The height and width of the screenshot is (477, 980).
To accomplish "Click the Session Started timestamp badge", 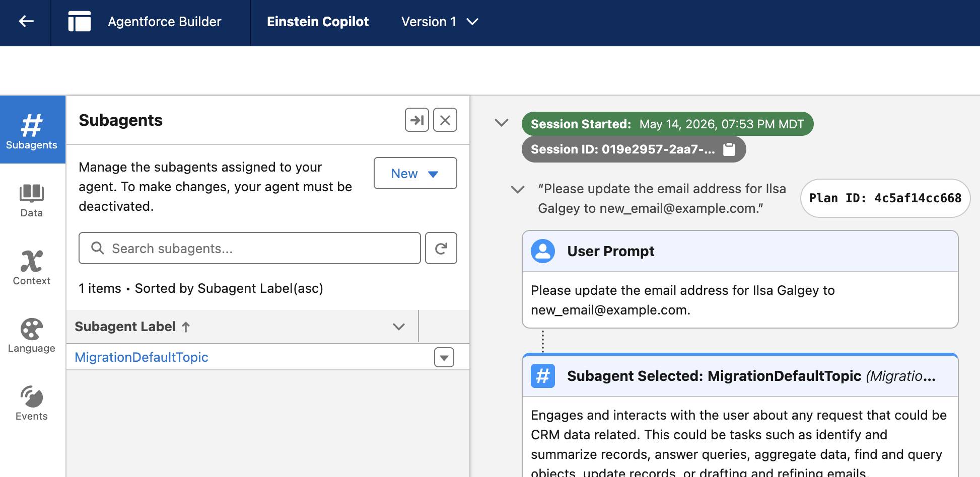I will pyautogui.click(x=667, y=124).
